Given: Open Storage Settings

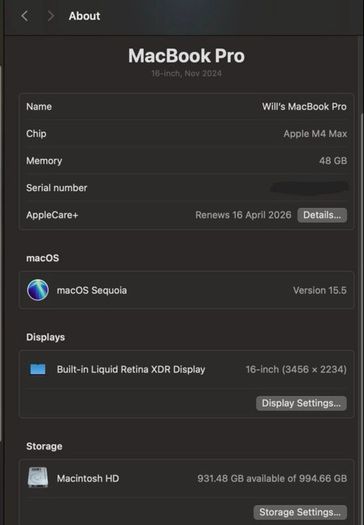Looking at the screenshot, I should [x=300, y=512].
